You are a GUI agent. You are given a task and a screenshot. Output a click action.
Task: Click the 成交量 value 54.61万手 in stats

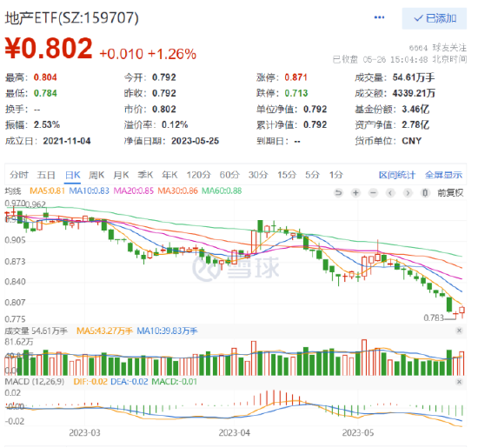[414, 77]
